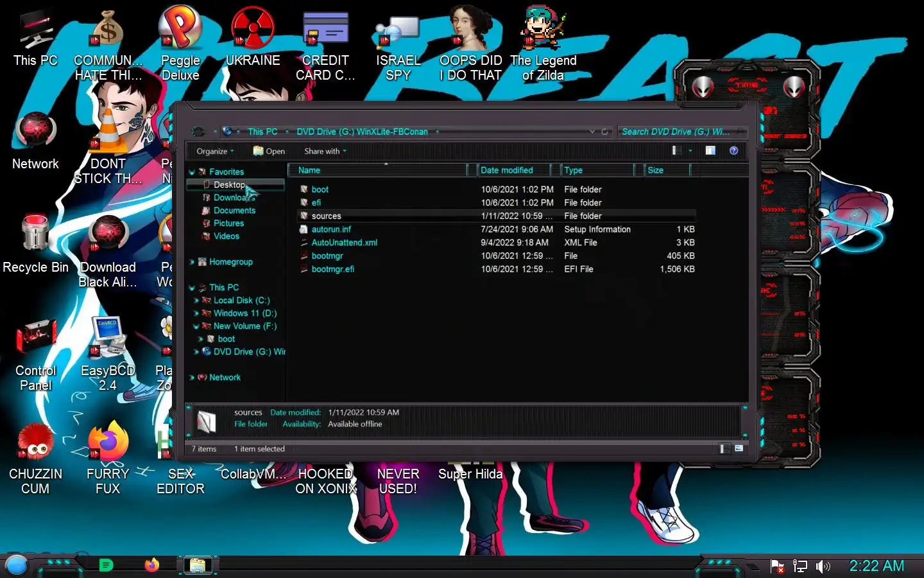Select the Super Hilda desktop icon

click(470, 474)
